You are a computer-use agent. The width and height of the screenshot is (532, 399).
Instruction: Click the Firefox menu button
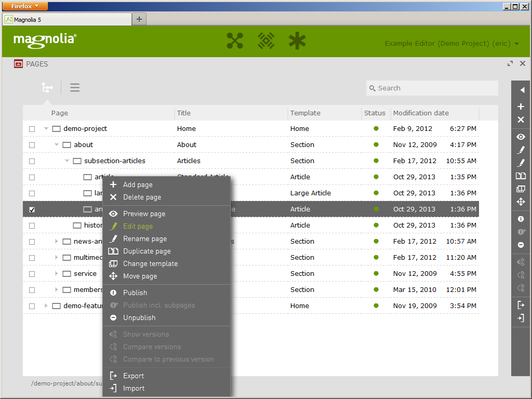point(24,6)
